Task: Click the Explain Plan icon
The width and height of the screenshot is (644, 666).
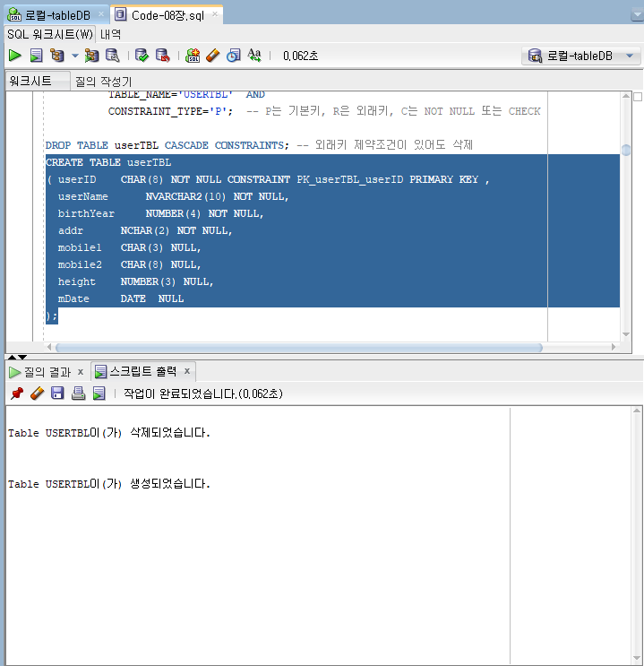Action: point(57,56)
